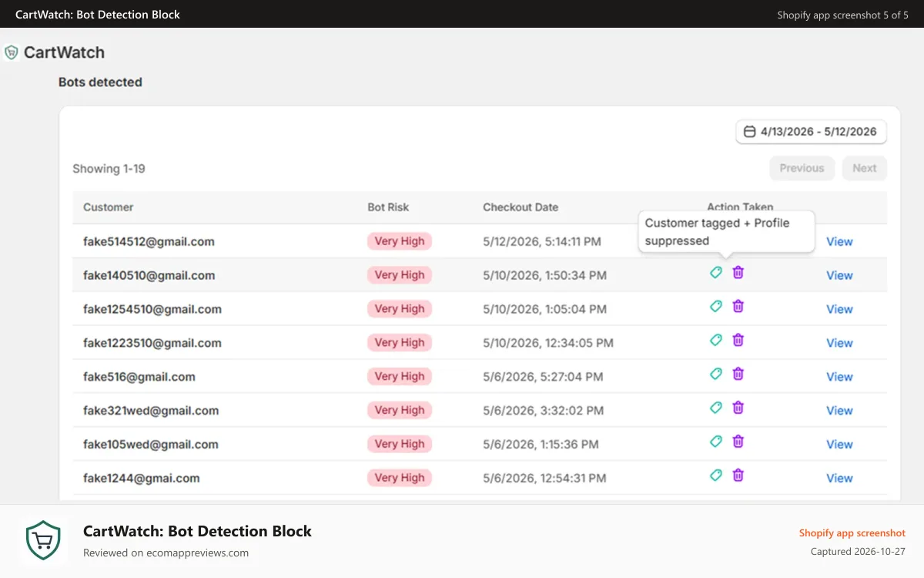This screenshot has height=578, width=924.
Task: Select customer fake1254510@gmail.com
Action: point(152,309)
